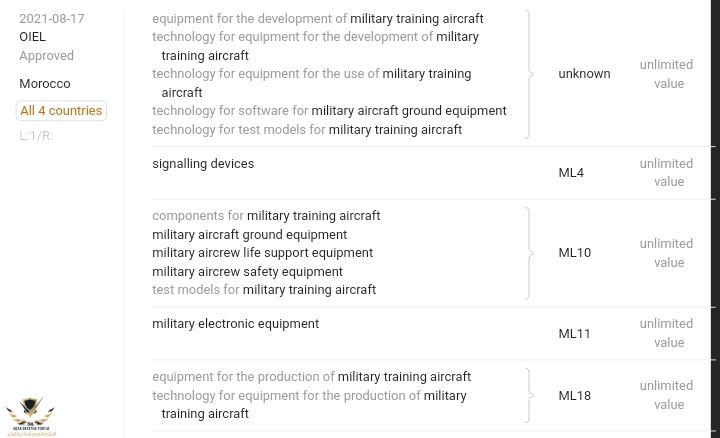Image resolution: width=720 pixels, height=438 pixels.
Task: Click the ML18 rating code
Action: coord(574,395)
